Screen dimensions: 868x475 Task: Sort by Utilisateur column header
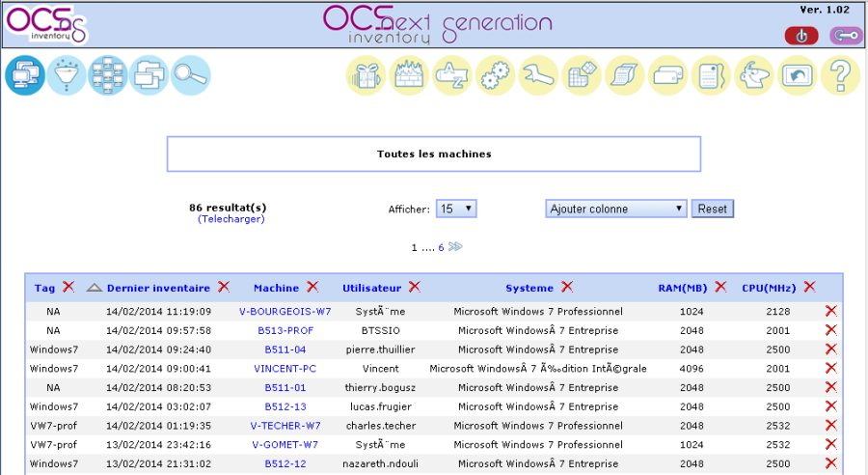[x=371, y=289]
